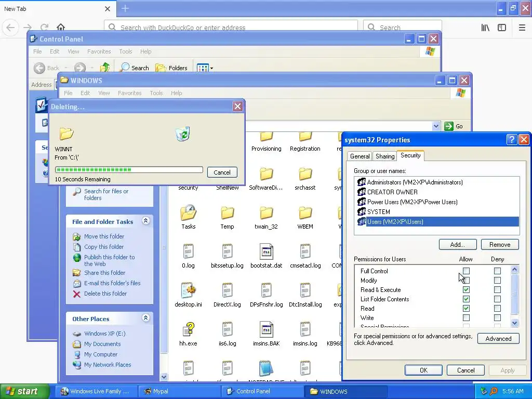The width and height of the screenshot is (532, 399).
Task: Switch to Sharing tab
Action: click(x=385, y=156)
